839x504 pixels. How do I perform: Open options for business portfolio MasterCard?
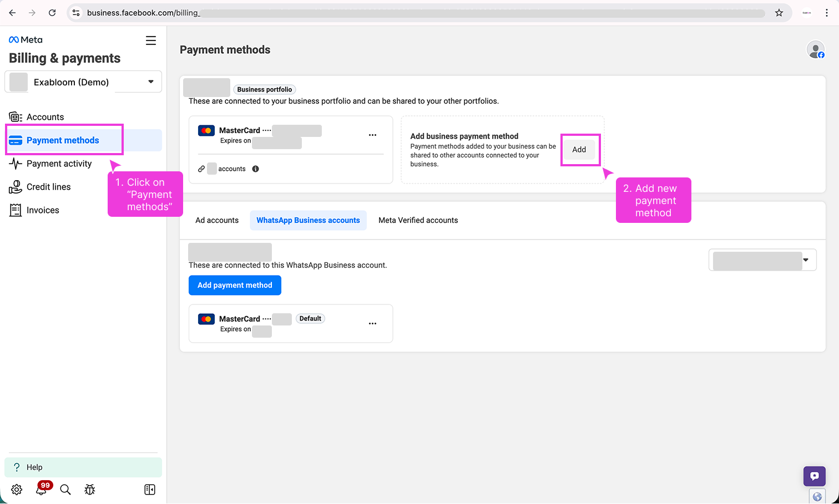(x=373, y=135)
